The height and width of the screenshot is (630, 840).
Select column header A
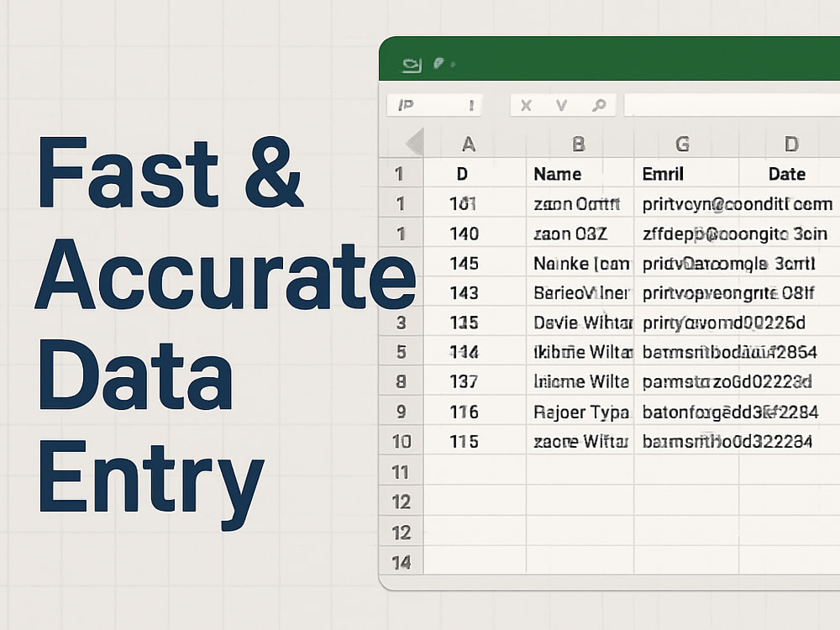(469, 144)
